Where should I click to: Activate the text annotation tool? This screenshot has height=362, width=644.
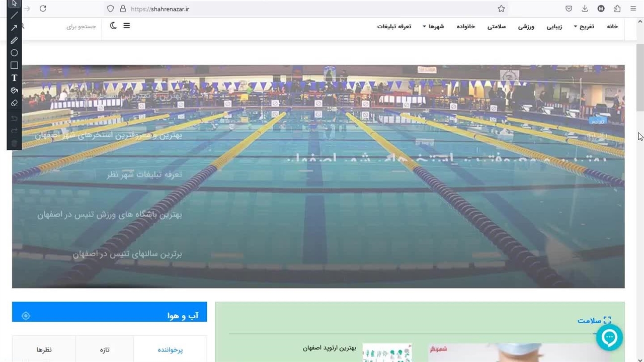pyautogui.click(x=14, y=78)
